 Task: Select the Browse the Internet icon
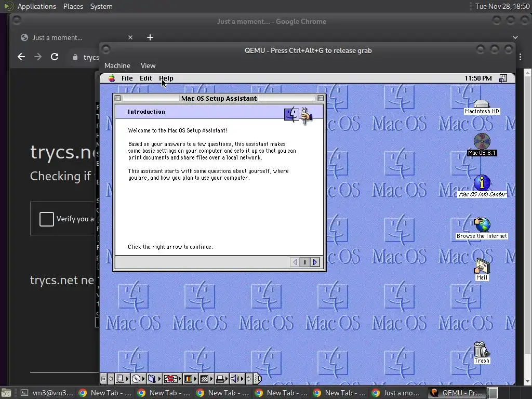[482, 228]
